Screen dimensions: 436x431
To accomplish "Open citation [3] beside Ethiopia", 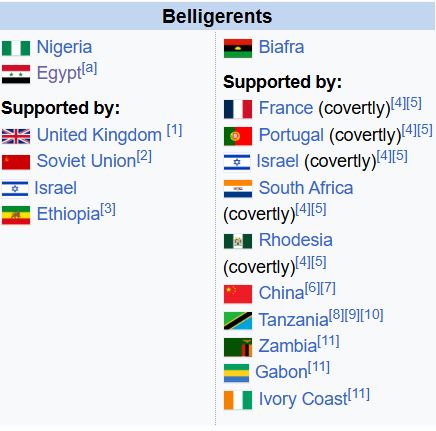I will pyautogui.click(x=108, y=209).
